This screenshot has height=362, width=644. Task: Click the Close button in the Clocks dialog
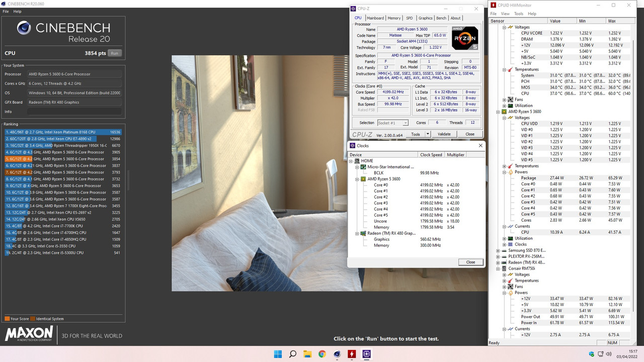click(470, 262)
